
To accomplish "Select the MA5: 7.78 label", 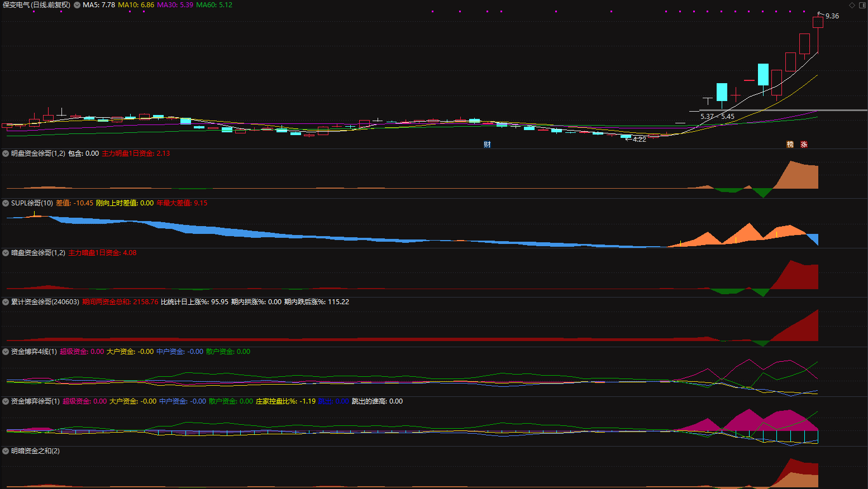I will click(99, 5).
